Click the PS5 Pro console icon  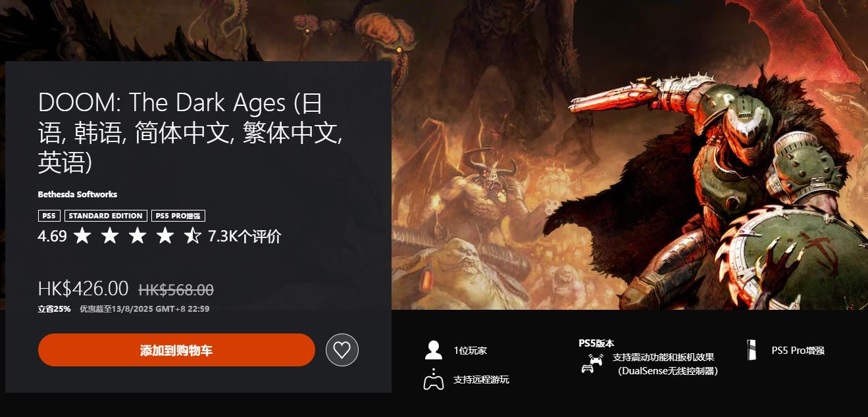point(752,350)
